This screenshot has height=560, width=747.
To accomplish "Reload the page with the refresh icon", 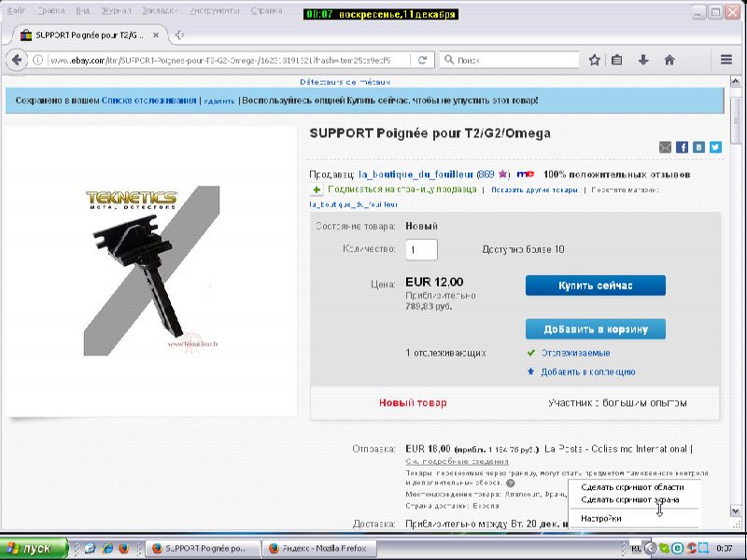I will (423, 60).
